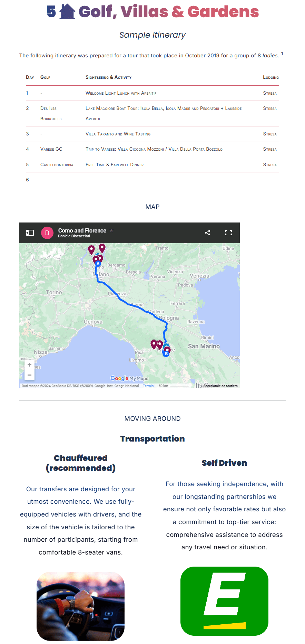Open footnote 1 after 'ladies'
Image resolution: width=305 pixels, height=644 pixels.
click(282, 54)
